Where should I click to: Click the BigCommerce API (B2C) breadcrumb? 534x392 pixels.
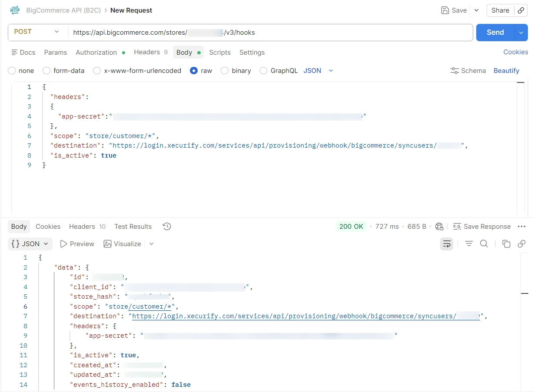[x=63, y=10]
